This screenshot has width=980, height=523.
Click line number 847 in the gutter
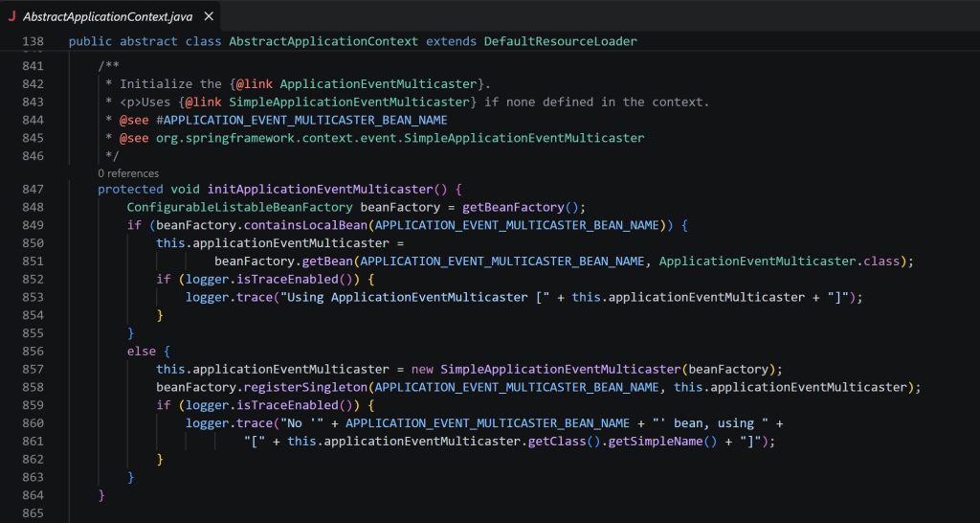pos(33,189)
